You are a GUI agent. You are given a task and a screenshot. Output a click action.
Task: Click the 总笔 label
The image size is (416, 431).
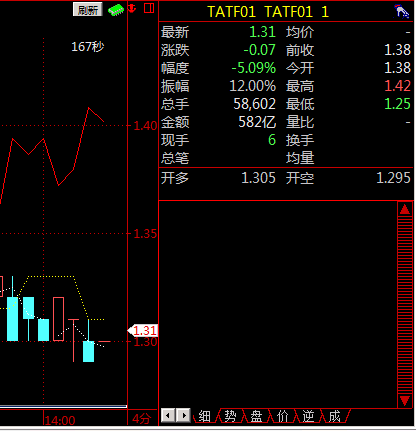[x=175, y=158]
